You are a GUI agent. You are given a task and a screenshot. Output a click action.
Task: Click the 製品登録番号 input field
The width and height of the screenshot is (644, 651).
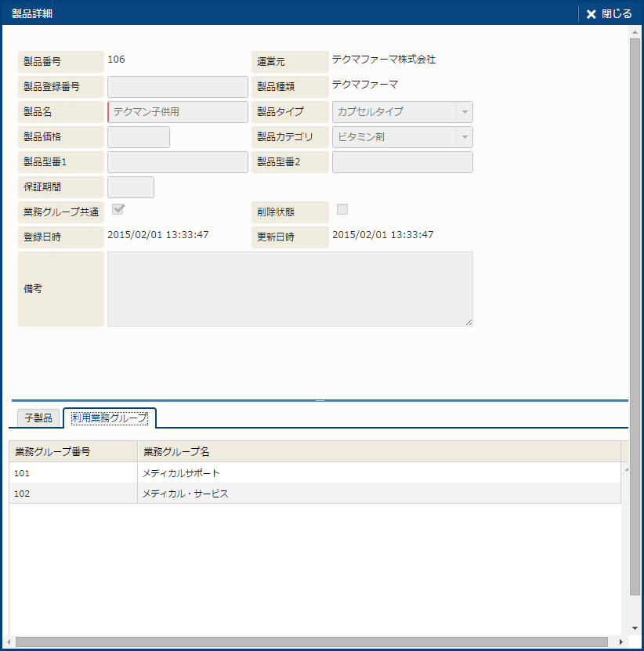[177, 87]
